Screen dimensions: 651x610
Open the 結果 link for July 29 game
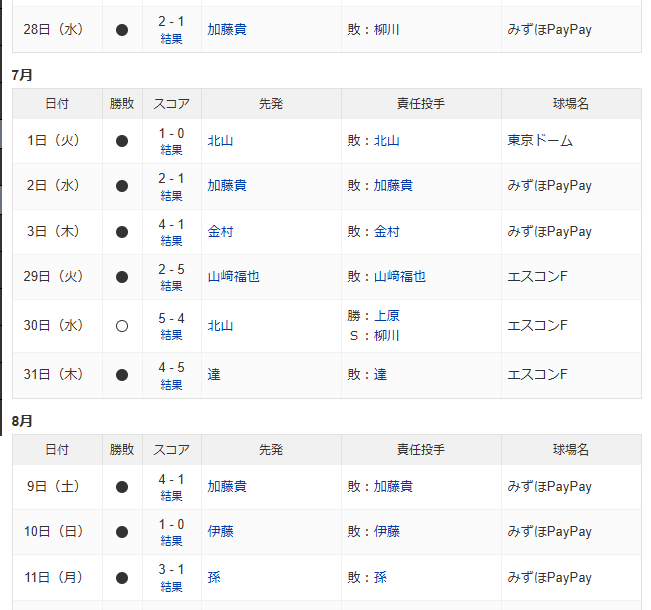click(x=172, y=286)
